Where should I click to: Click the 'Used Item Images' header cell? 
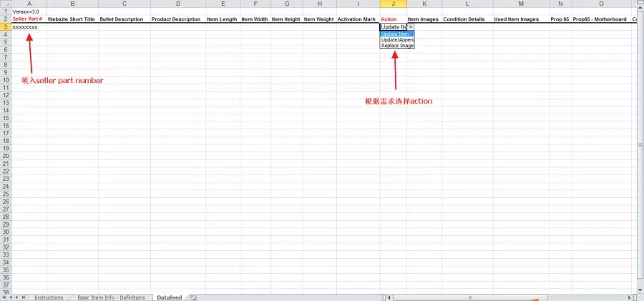coord(521,19)
